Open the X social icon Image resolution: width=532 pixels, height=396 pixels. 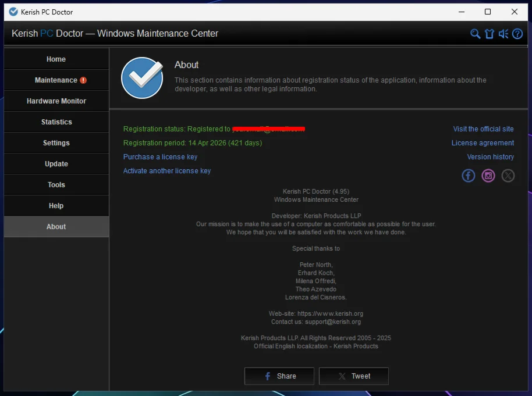508,176
